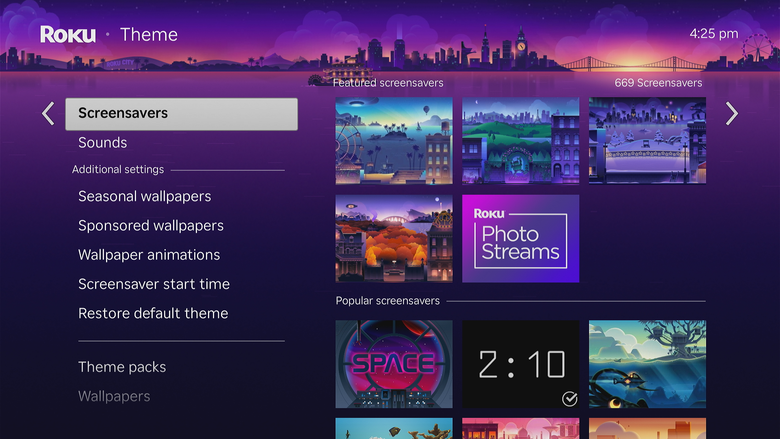Select the autumn orange trees screensaver
The height and width of the screenshot is (439, 780).
click(x=394, y=239)
